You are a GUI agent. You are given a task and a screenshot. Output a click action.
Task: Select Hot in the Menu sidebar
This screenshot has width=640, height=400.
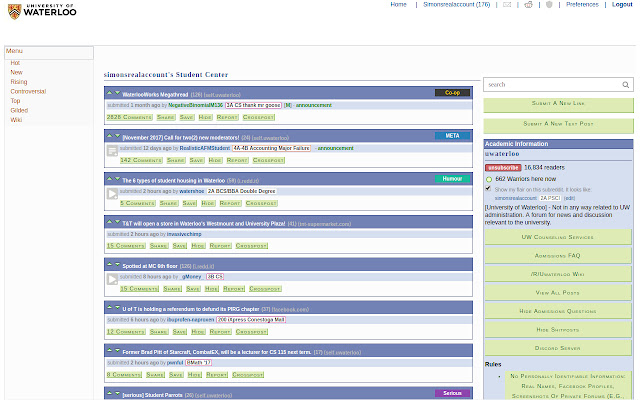(x=15, y=63)
